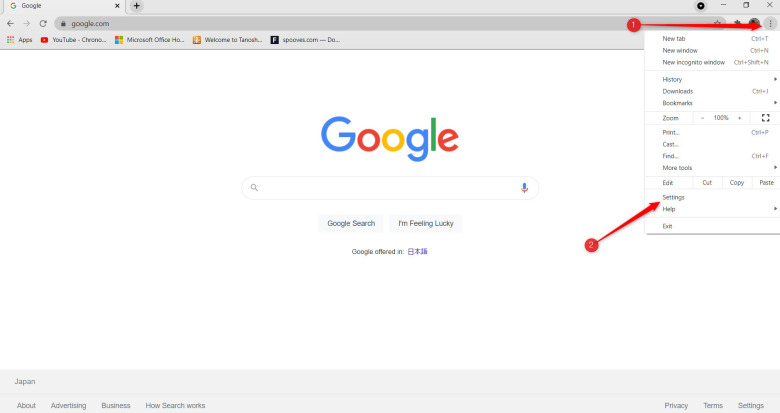This screenshot has width=780, height=413.
Task: Open Settings from the Chrome menu
Action: click(712, 198)
